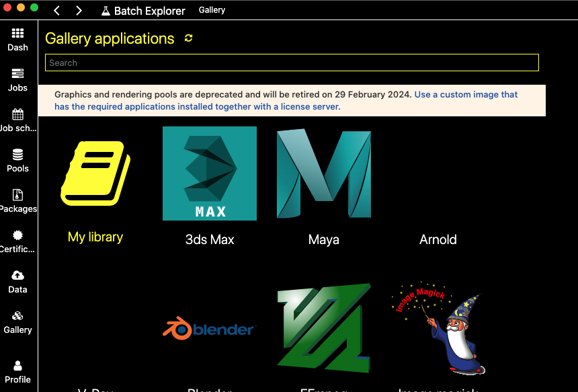Click the My library label
Viewport: 578px width, 392px height.
pyautogui.click(x=95, y=237)
